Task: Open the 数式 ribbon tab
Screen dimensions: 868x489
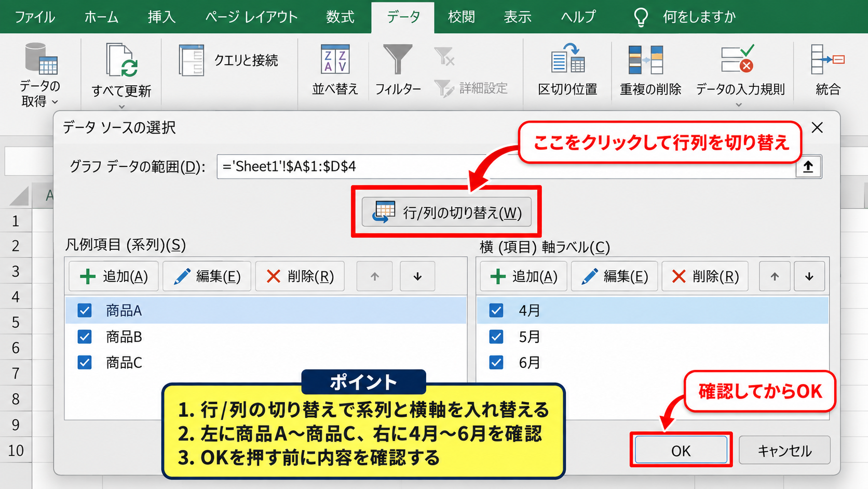Action: point(340,17)
